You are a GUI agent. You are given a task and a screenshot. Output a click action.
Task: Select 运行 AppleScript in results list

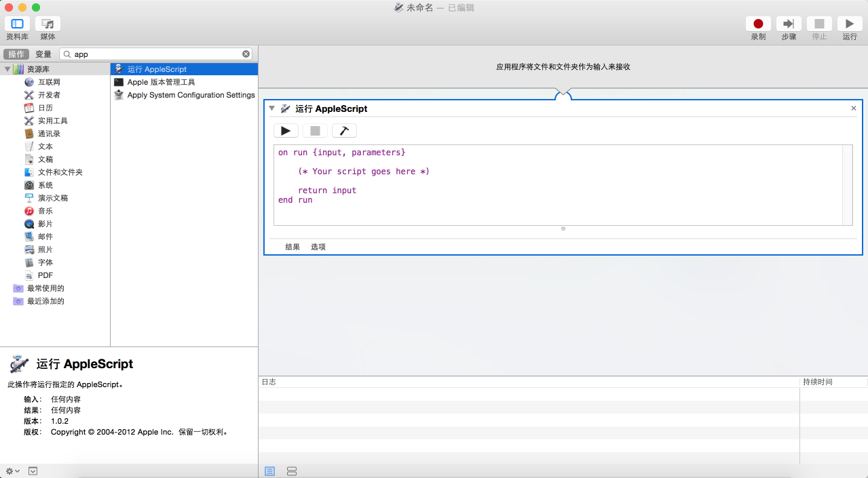click(x=184, y=69)
